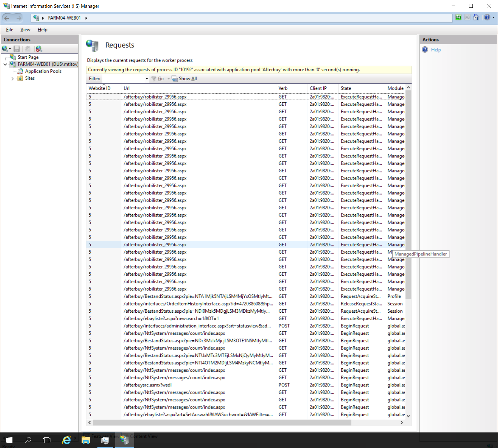Sort by Client IP column header
This screenshot has width=498, height=448.
(323, 88)
